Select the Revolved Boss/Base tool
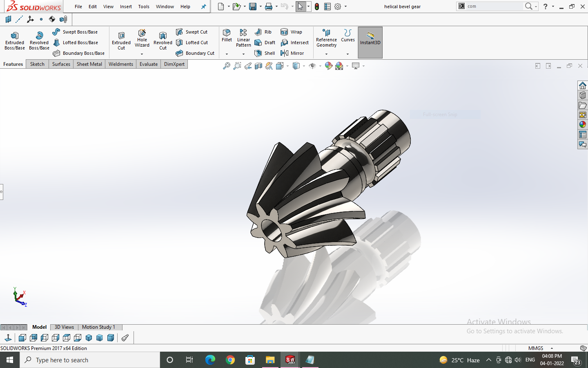This screenshot has height=368, width=588. click(39, 41)
